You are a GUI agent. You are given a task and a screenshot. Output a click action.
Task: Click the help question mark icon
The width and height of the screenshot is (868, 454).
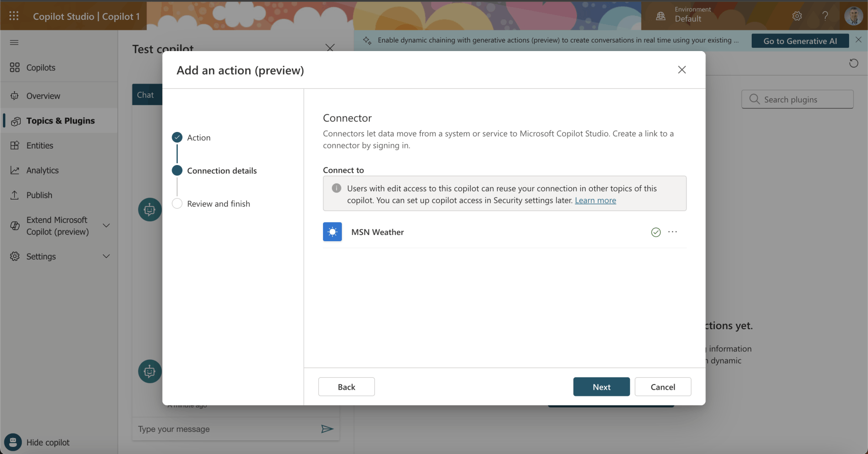tap(825, 16)
